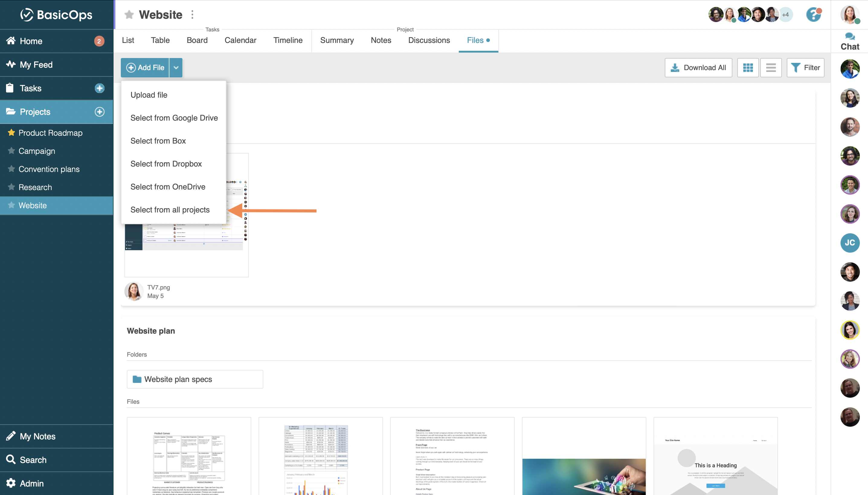This screenshot has width=868, height=495.
Task: Open the business text document thumbnail
Action: coord(452,456)
